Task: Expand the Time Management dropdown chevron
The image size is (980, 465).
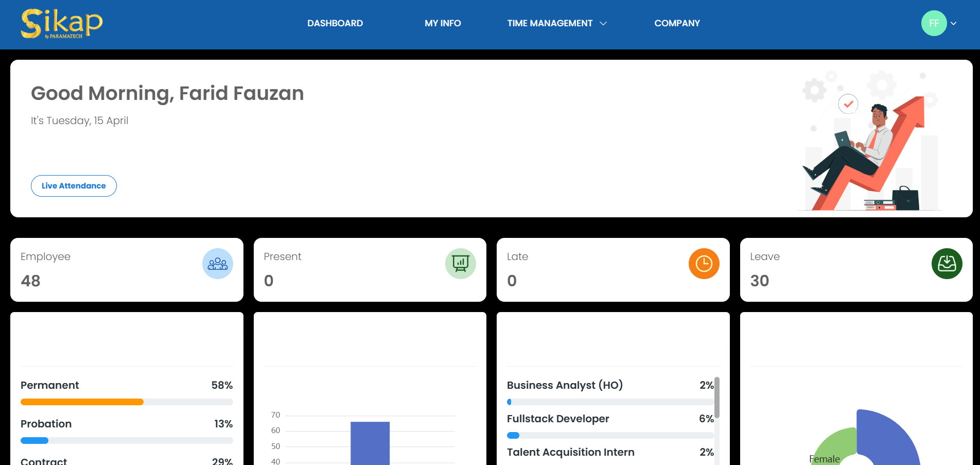Action: (604, 23)
